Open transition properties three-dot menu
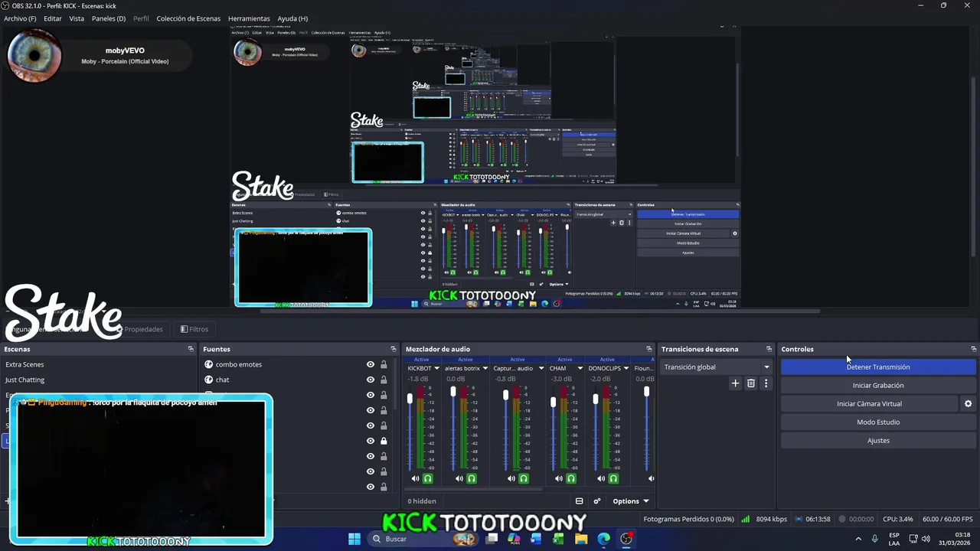 tap(766, 383)
